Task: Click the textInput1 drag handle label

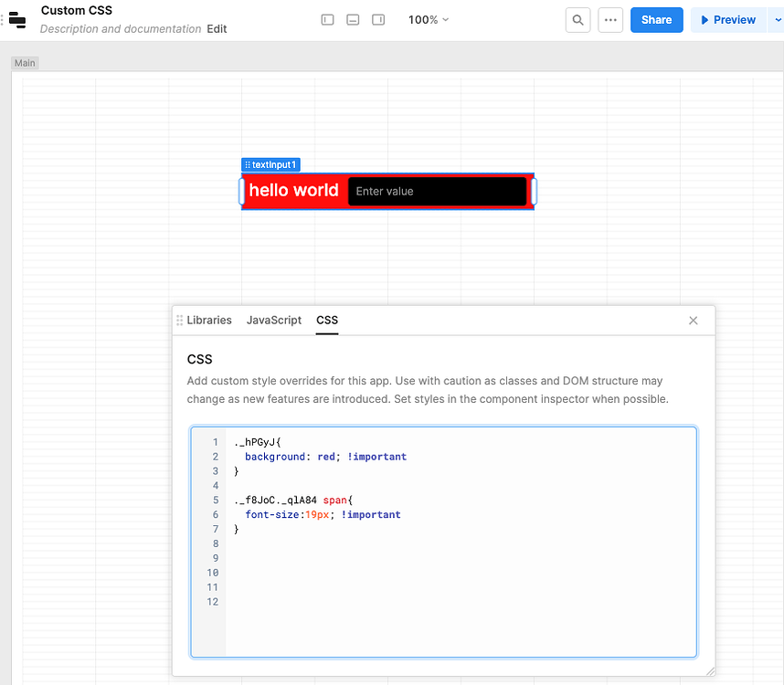Action: (270, 164)
